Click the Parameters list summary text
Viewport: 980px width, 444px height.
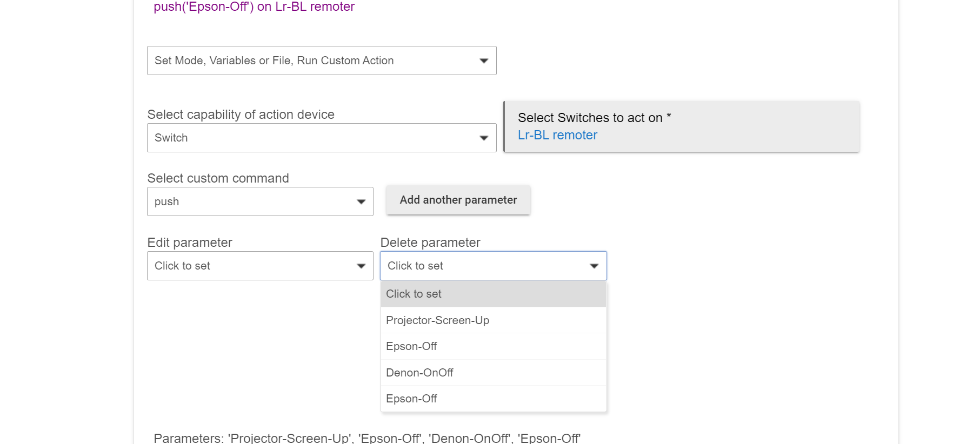click(367, 438)
